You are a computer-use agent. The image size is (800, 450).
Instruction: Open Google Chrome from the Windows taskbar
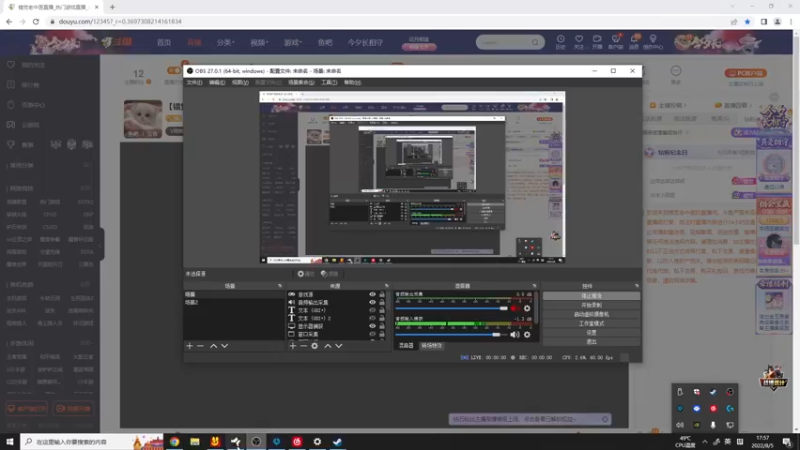[174, 441]
